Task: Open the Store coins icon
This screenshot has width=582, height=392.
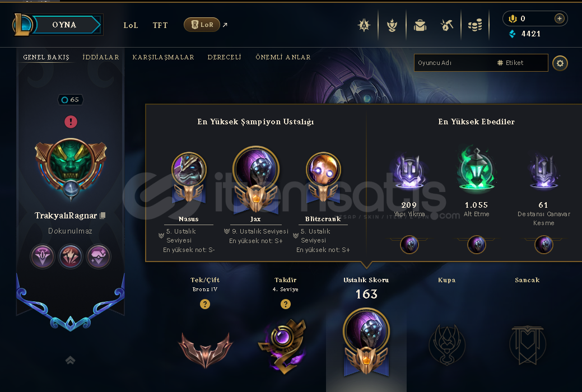Action: coord(475,25)
